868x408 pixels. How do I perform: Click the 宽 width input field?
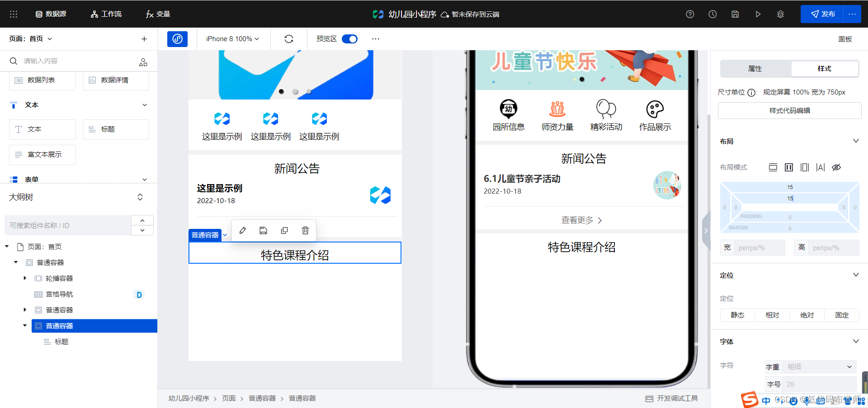(x=759, y=247)
